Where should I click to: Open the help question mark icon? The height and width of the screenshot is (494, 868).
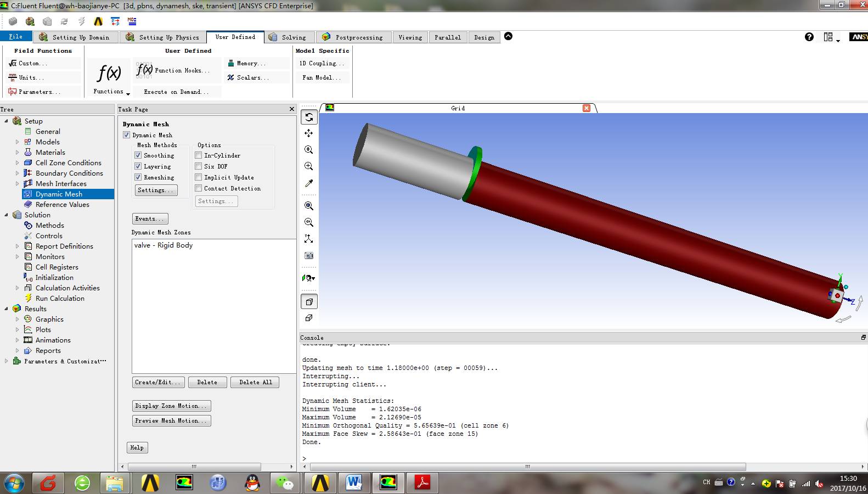coord(809,37)
